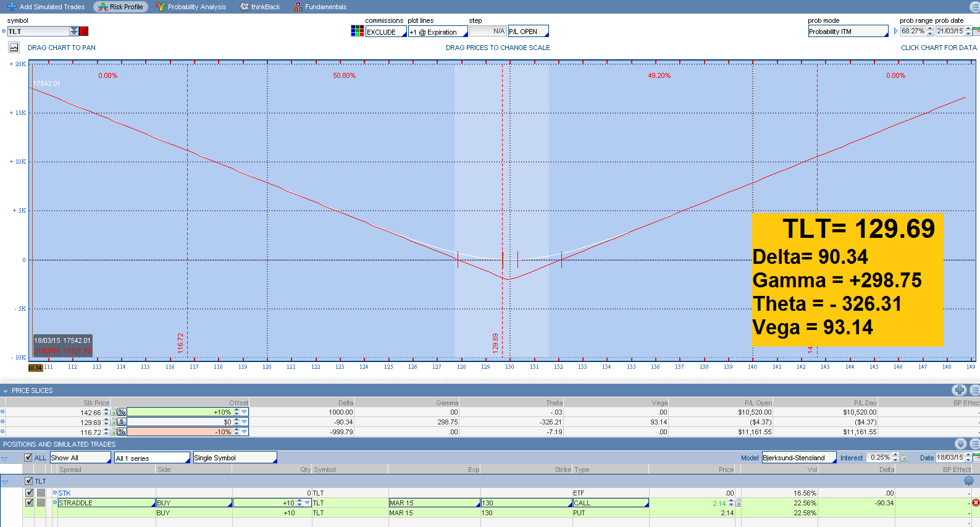Delete the straddle trade with red X
The height and width of the screenshot is (527, 980).
[x=976, y=503]
